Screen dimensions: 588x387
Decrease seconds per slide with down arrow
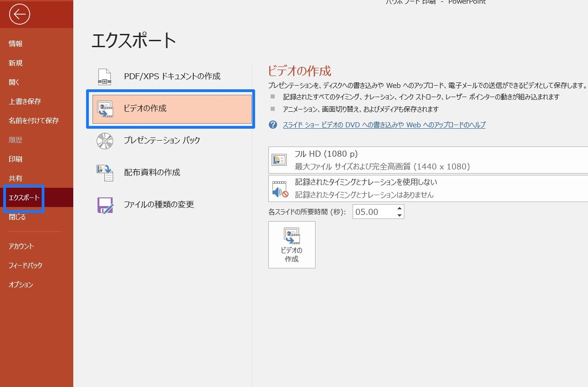pos(399,215)
